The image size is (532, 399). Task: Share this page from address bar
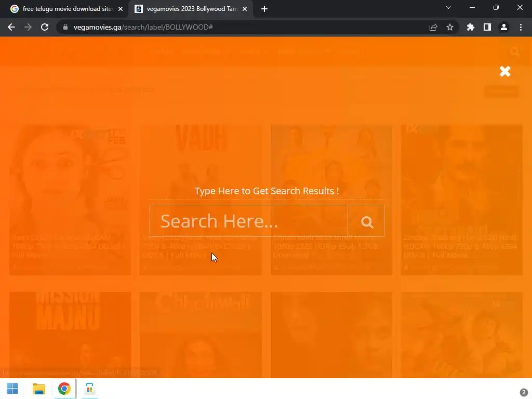coord(433,27)
